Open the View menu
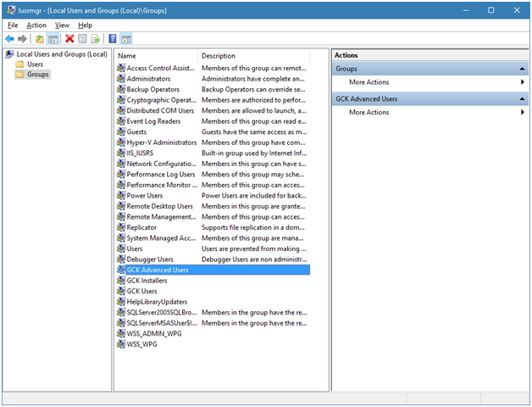This screenshot has height=407, width=532. click(62, 25)
